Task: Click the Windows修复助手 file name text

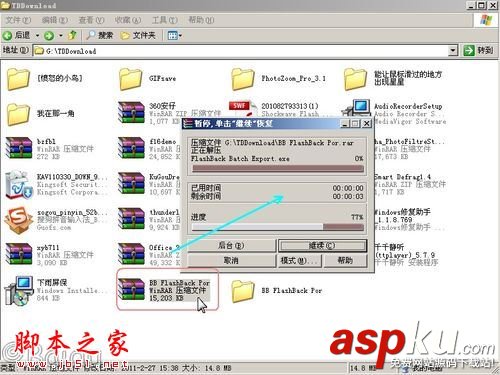Action: [x=402, y=216]
